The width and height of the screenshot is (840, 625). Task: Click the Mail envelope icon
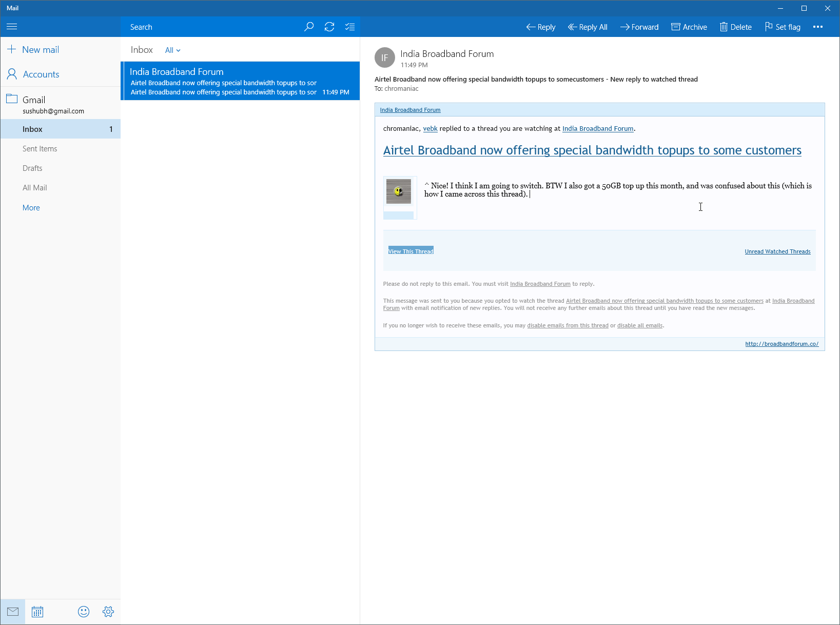pos(13,612)
